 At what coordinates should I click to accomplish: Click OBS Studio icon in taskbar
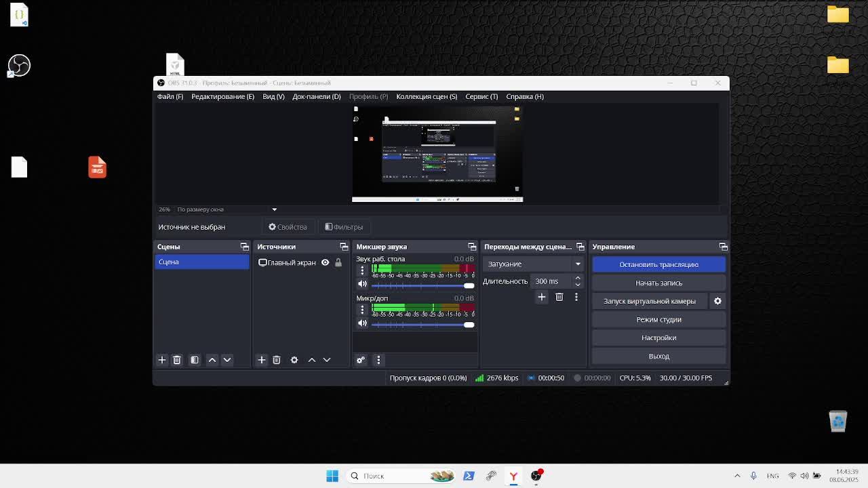click(536, 476)
